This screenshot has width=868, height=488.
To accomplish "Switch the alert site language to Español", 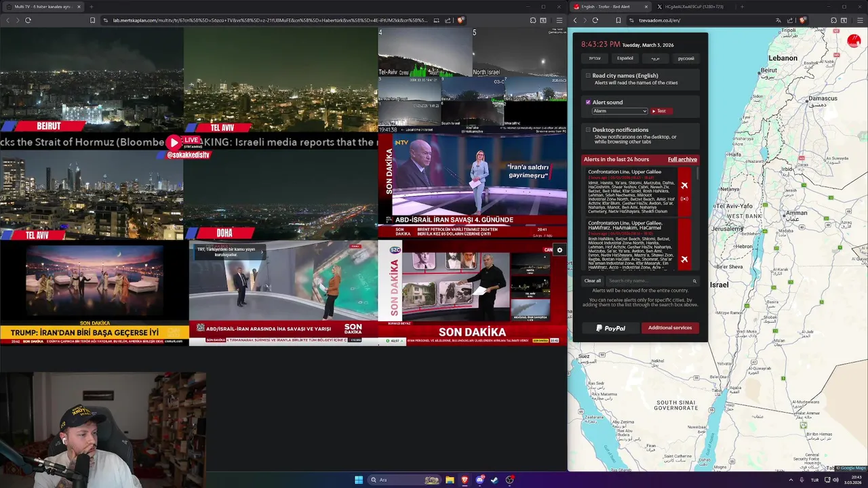I will click(x=625, y=58).
